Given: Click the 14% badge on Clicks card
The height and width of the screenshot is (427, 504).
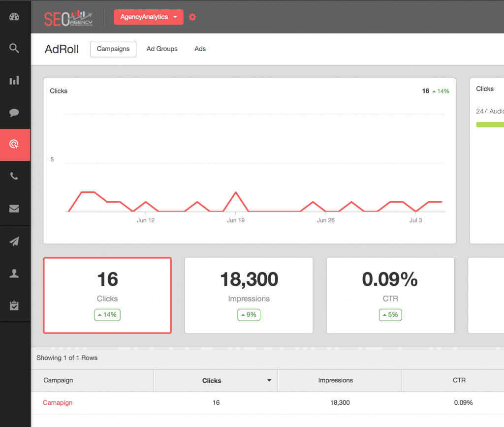Looking at the screenshot, I should (x=107, y=314).
